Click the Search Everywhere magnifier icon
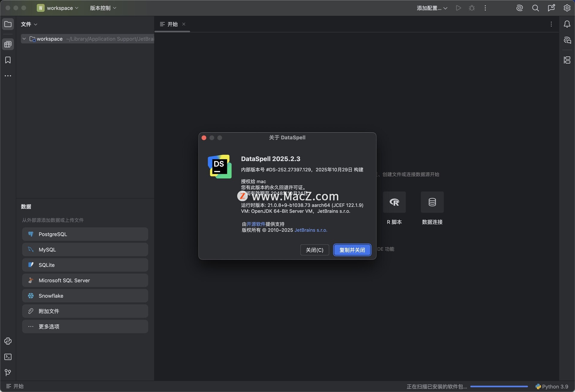 535,8
